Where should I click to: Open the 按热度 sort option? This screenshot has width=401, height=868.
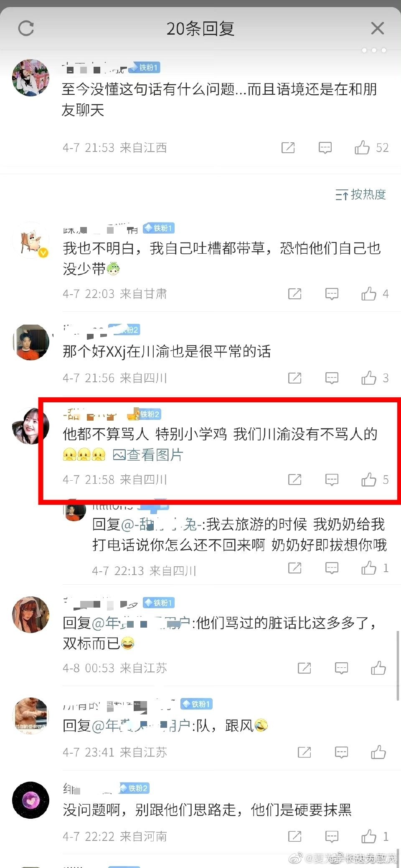(x=360, y=194)
